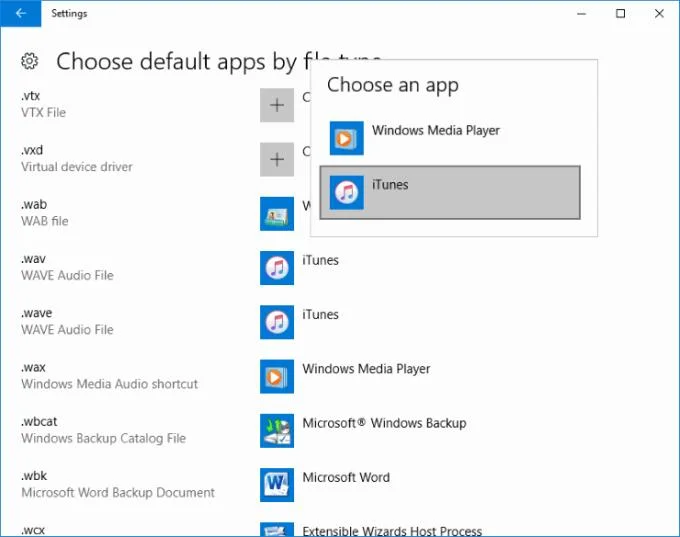This screenshot has height=537, width=680.
Task: Select the .wcx extension text
Action: click(x=33, y=530)
